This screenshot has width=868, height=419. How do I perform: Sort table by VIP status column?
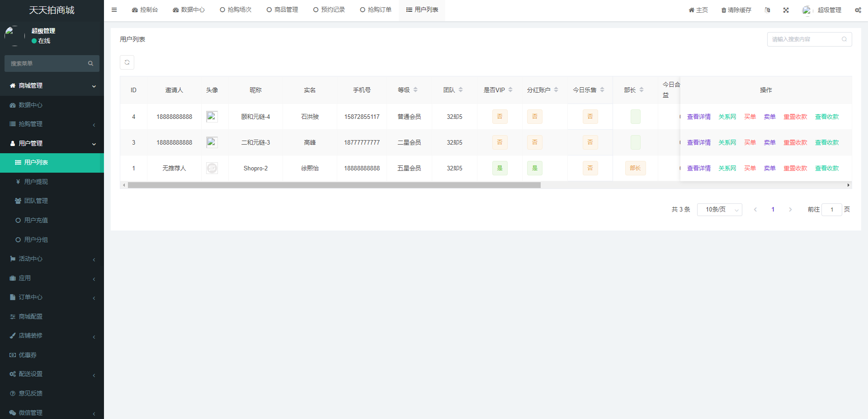[510, 90]
